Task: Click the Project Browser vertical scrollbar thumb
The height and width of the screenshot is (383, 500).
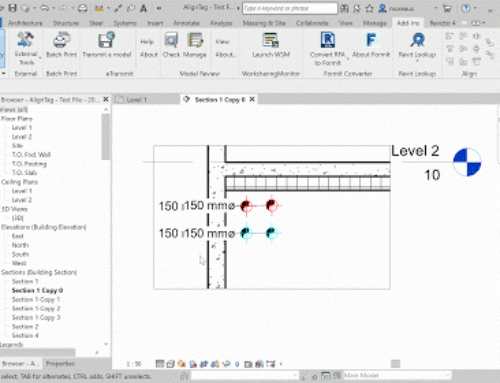Action: (x=106, y=137)
